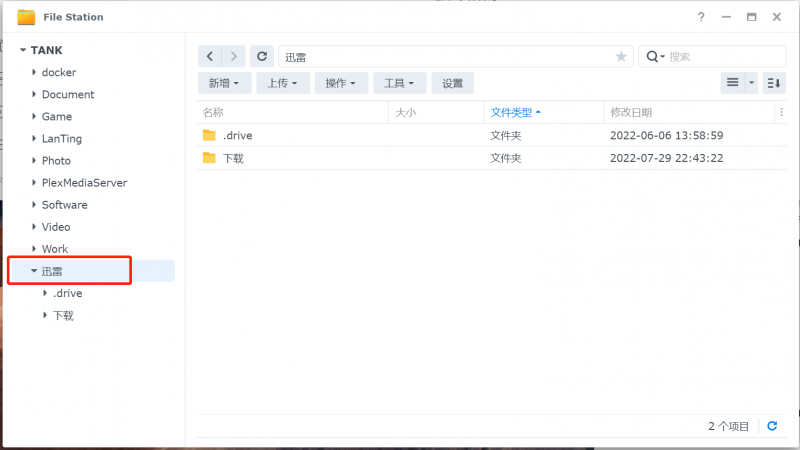This screenshot has width=800, height=450.
Task: Open the sort order icon button
Action: tap(774, 83)
